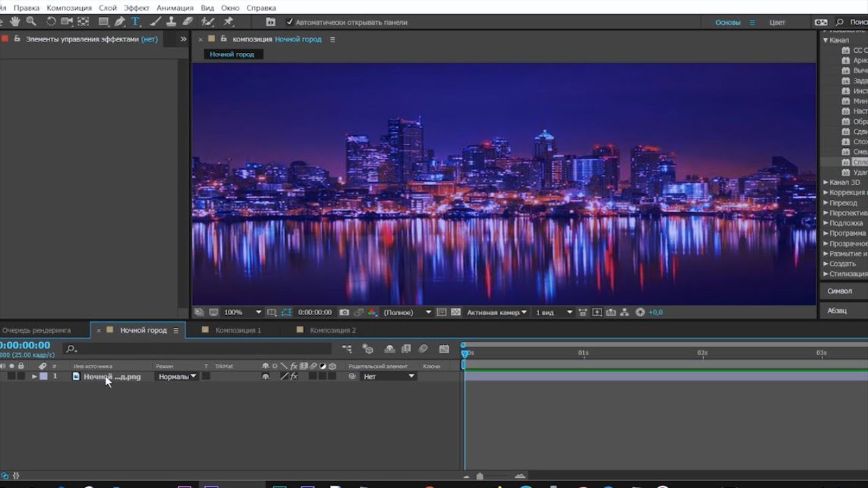Switch to the 'Композиция 1' timeline tab
This screenshot has width=868, height=488.
click(x=238, y=330)
